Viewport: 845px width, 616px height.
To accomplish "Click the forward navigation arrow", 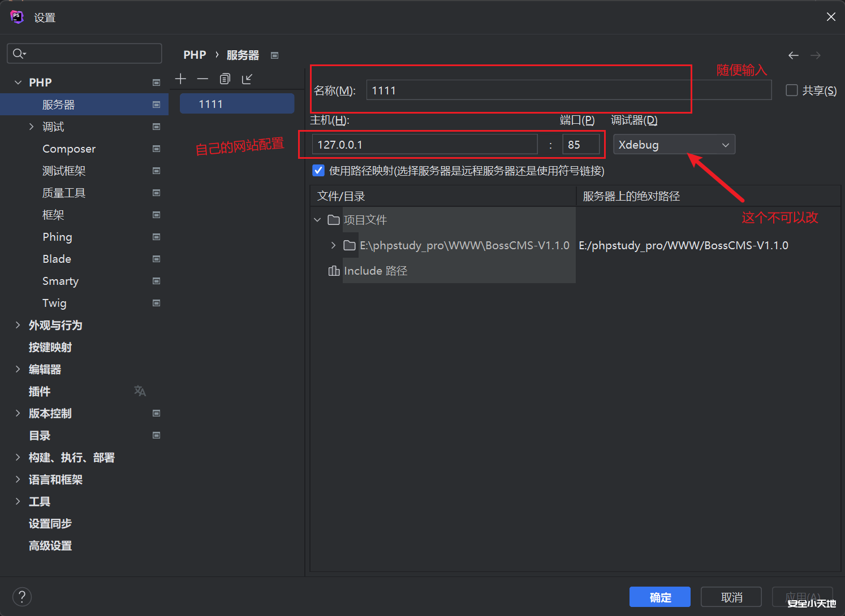I will click(815, 55).
